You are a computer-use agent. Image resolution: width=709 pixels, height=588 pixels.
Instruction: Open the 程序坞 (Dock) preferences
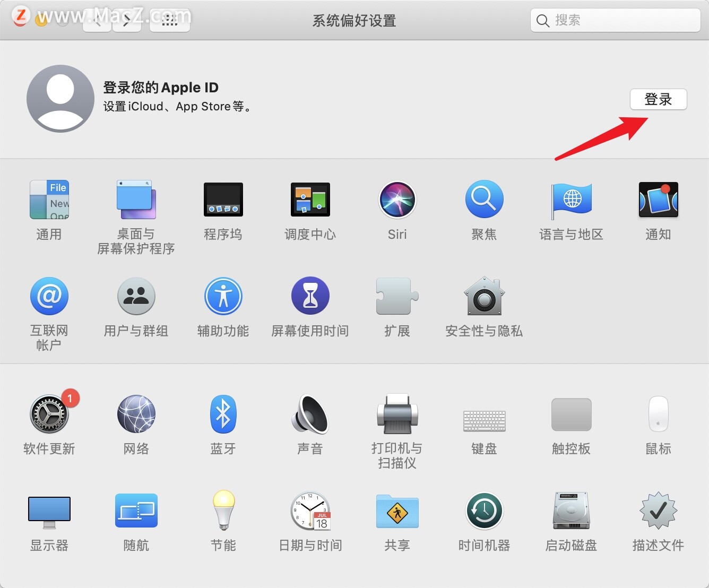click(223, 200)
